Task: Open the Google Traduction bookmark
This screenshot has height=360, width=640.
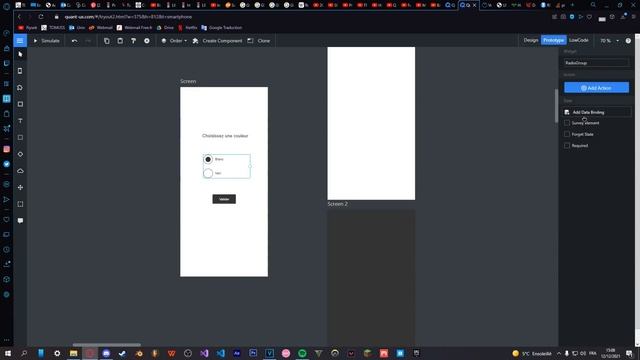Action: [222, 28]
